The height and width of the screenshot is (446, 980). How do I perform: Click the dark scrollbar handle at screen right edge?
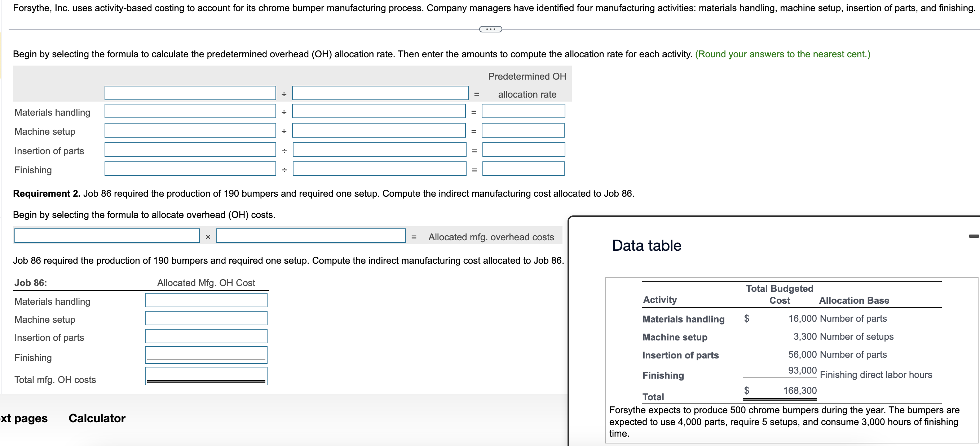(974, 236)
